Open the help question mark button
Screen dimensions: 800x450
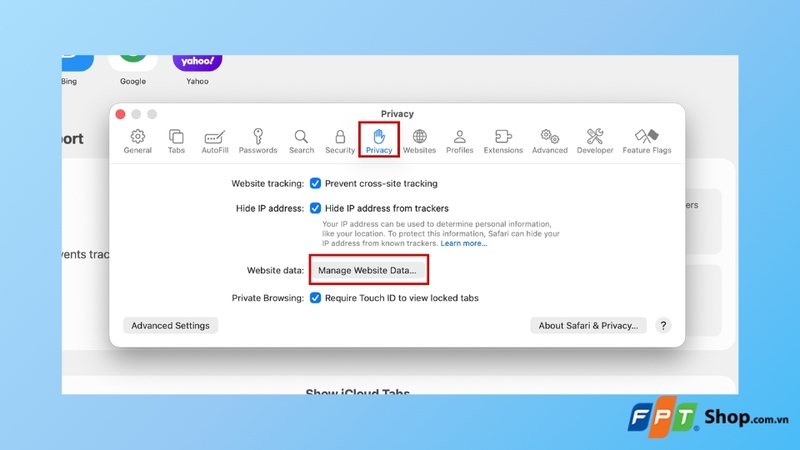[x=663, y=326]
